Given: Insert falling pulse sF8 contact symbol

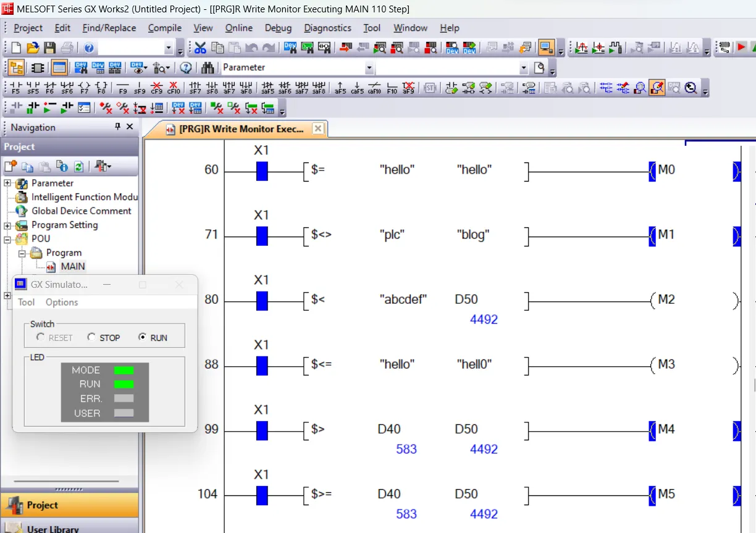Looking at the screenshot, I should 212,88.
